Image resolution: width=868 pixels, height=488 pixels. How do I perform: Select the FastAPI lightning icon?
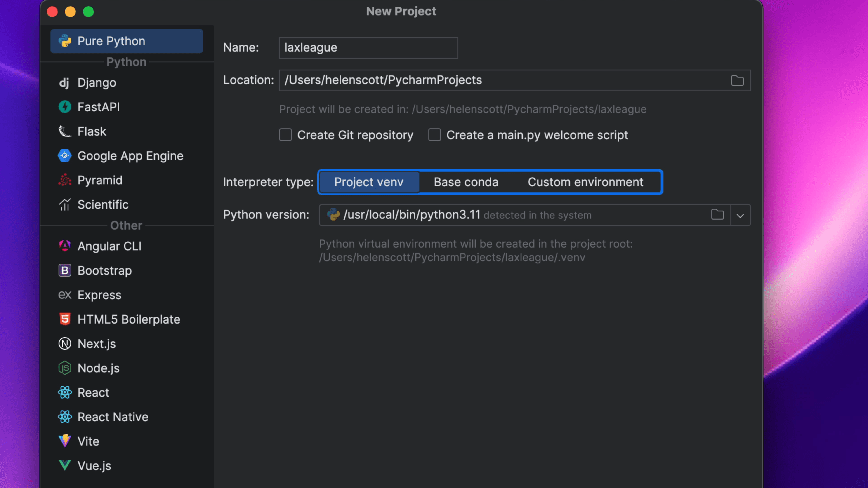point(65,107)
